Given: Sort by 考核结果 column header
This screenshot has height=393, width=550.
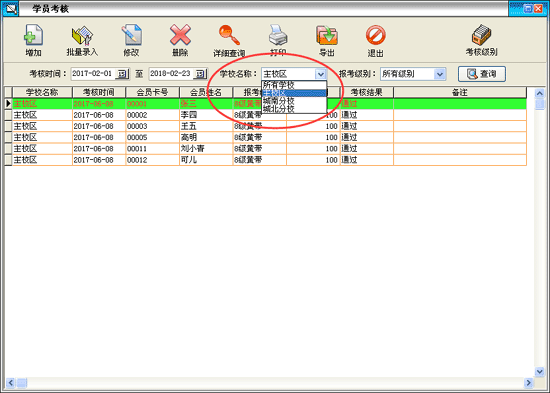Looking at the screenshot, I should 367,92.
